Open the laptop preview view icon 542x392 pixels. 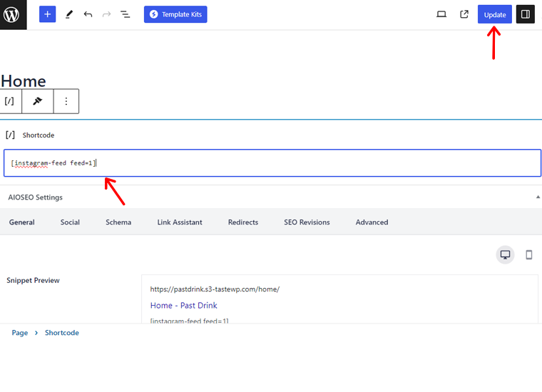point(441,14)
